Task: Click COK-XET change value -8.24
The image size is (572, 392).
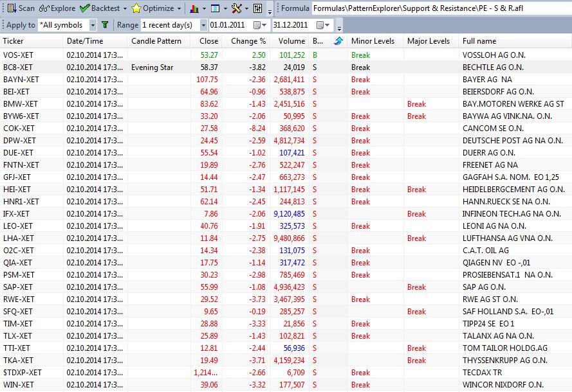Action: [x=257, y=129]
